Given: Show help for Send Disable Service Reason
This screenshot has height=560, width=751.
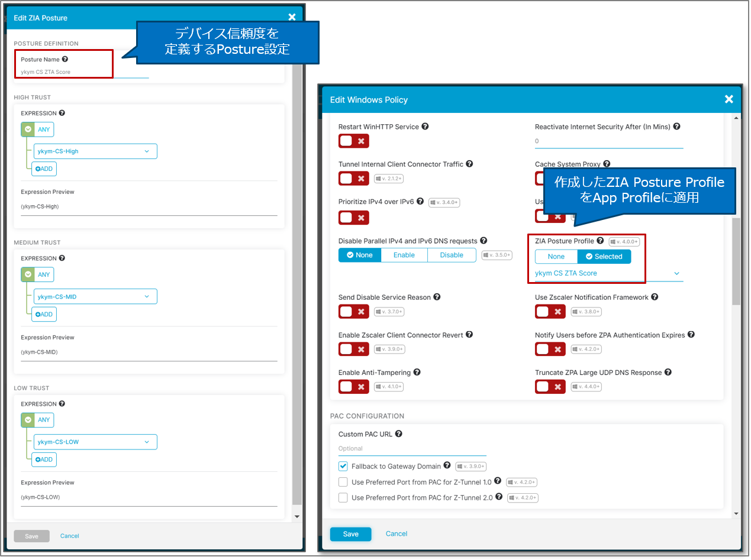Looking at the screenshot, I should [437, 297].
